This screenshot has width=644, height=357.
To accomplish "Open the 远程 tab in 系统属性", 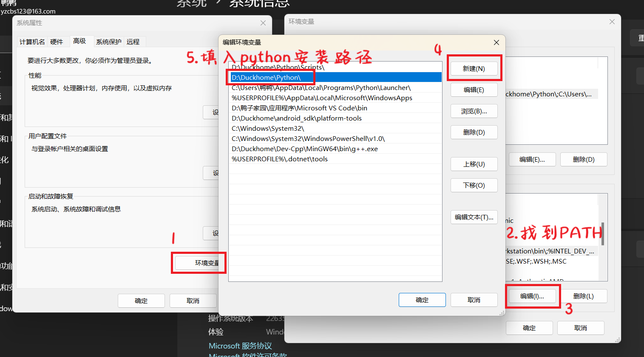I will click(x=133, y=42).
